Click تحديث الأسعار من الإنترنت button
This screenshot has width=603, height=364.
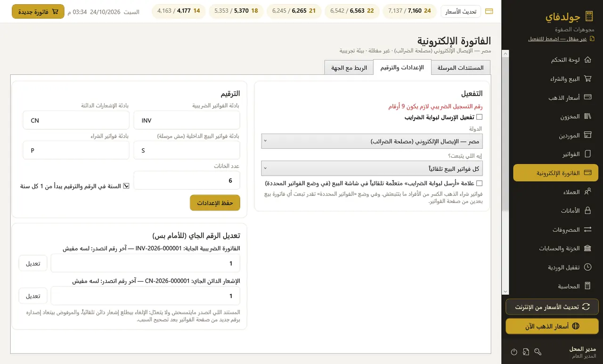(552, 307)
